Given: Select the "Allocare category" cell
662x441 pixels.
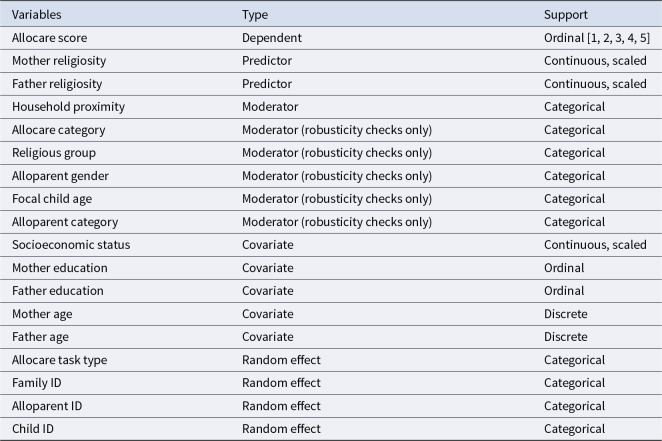Looking at the screenshot, I should [59, 130].
